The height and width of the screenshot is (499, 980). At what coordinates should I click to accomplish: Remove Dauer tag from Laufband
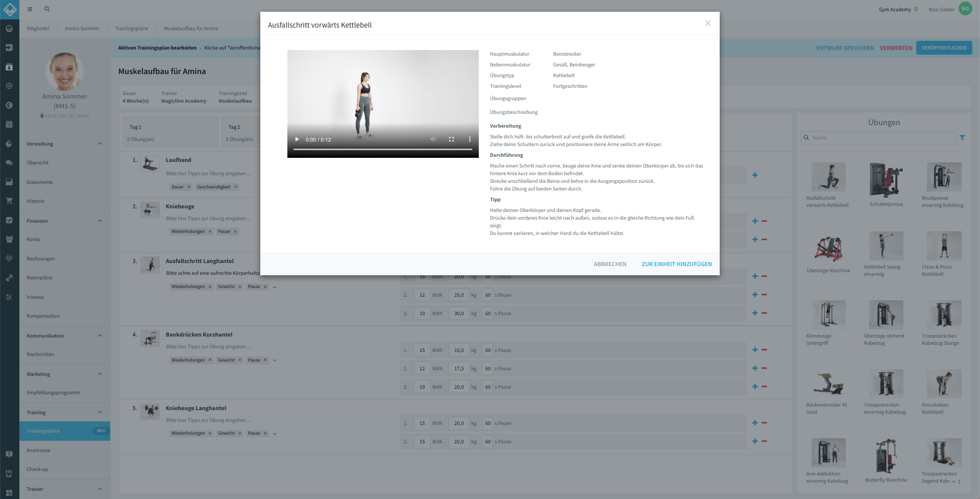(x=189, y=187)
